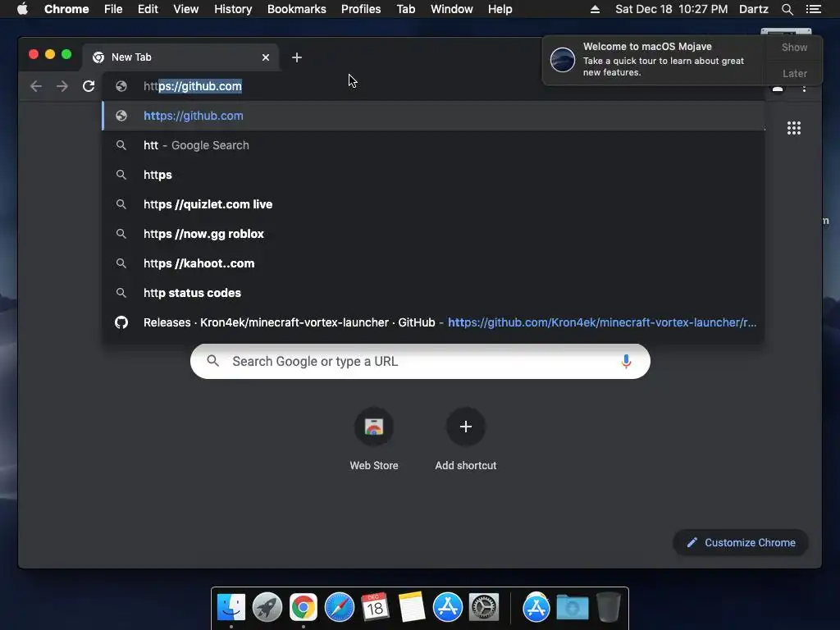Open the App Store icon beside Notes
Screen dimensions: 840x630
[448, 608]
